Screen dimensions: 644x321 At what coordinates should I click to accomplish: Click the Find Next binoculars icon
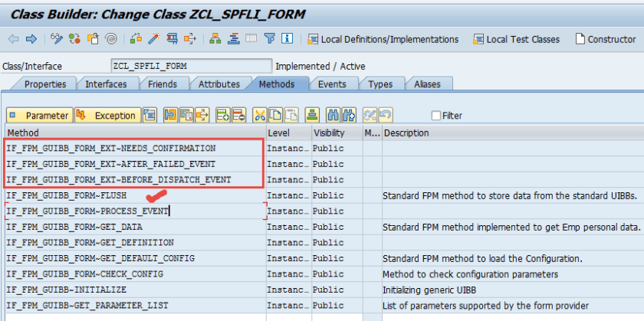tap(348, 116)
